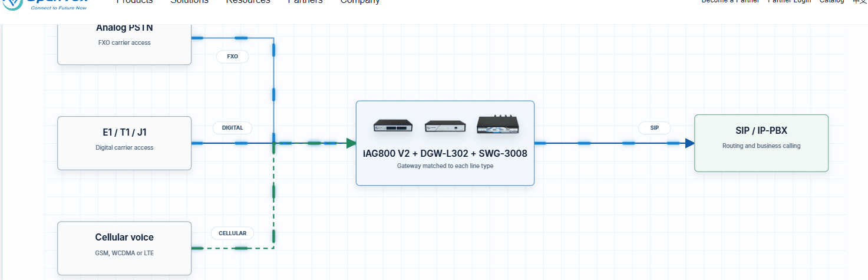This screenshot has width=868, height=280.
Task: Click the E1 / T1 / J1 heading
Action: pos(124,132)
